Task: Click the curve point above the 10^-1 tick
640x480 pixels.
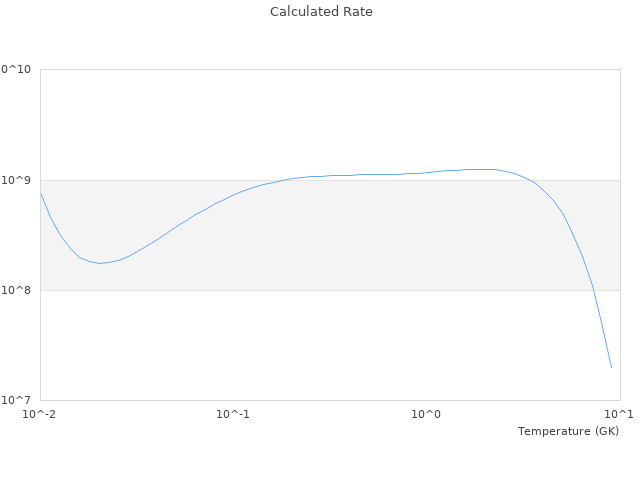Action: [x=233, y=195]
